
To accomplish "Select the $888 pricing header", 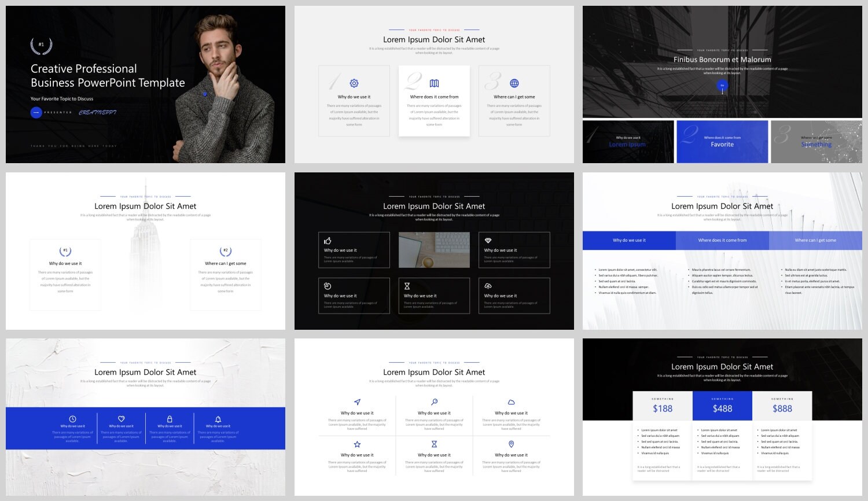I will [x=782, y=406].
